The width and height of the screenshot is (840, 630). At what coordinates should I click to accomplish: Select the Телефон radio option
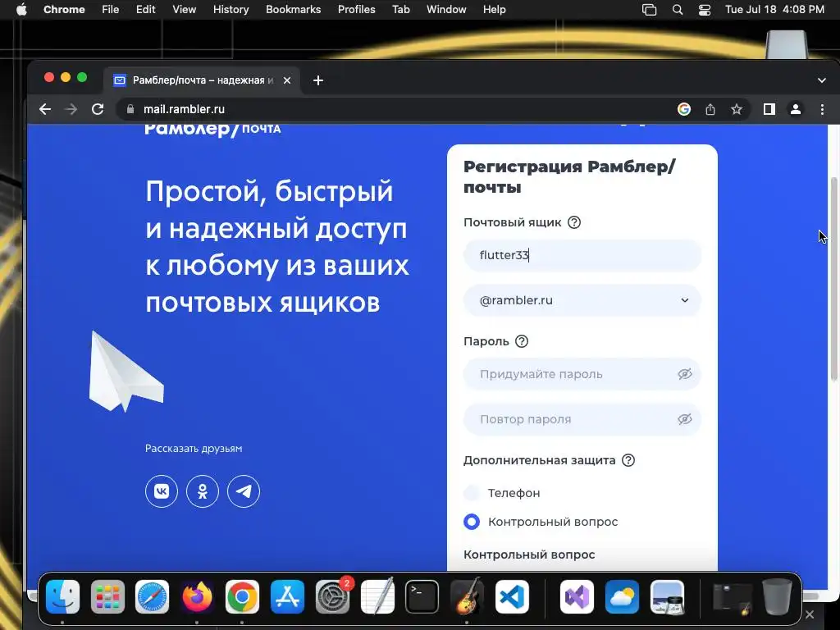pos(472,493)
